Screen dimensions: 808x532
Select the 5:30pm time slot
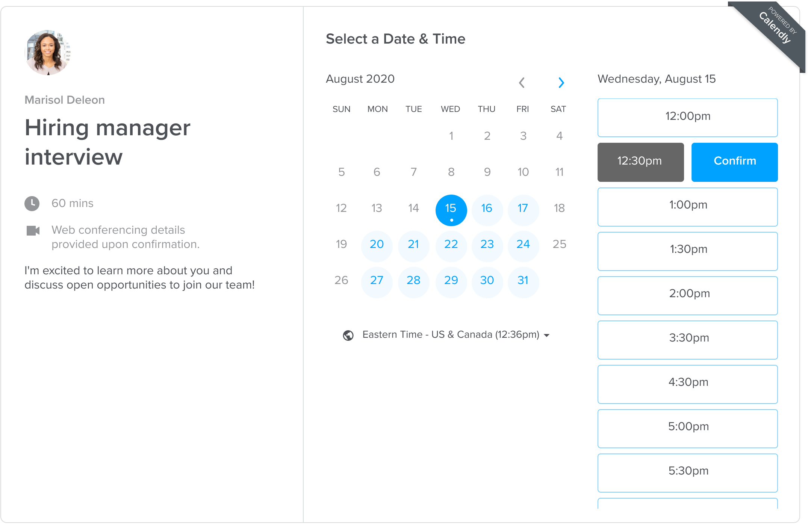pyautogui.click(x=687, y=470)
